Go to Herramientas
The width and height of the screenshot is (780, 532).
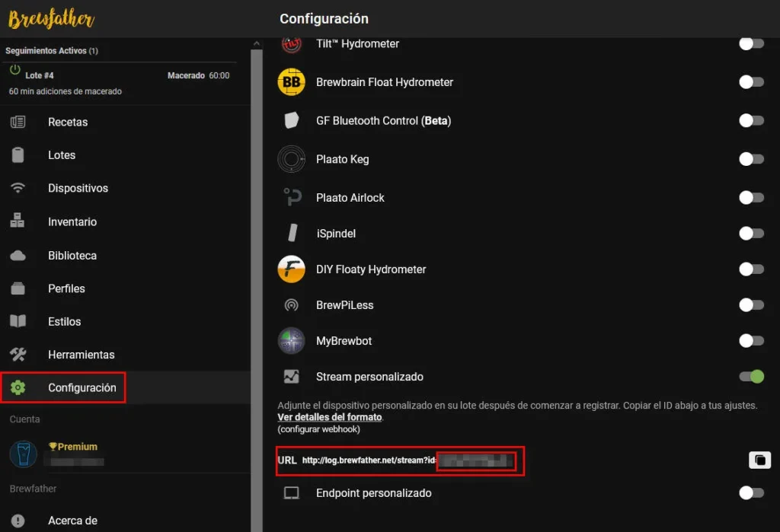coord(126,355)
